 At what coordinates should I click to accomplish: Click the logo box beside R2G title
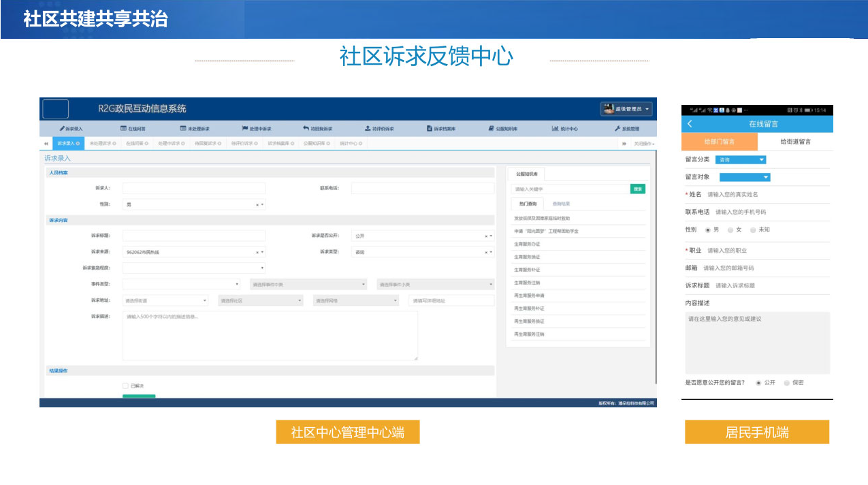click(55, 109)
